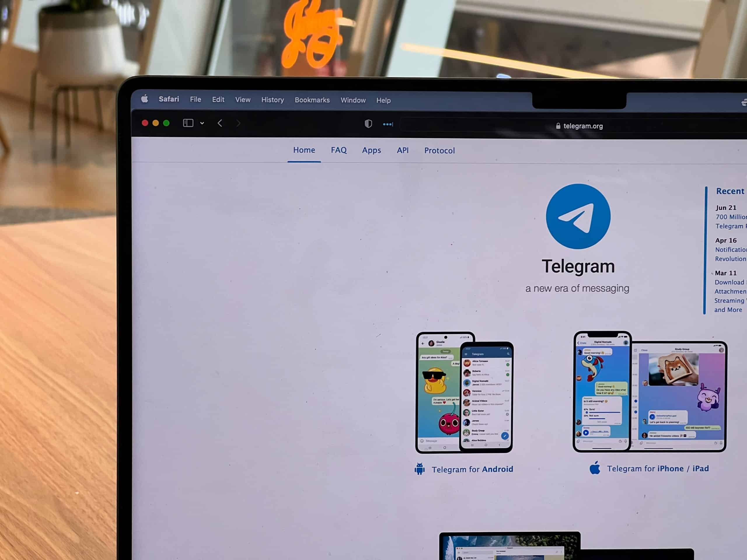Click the three-dot menu ellipsis

pyautogui.click(x=387, y=124)
